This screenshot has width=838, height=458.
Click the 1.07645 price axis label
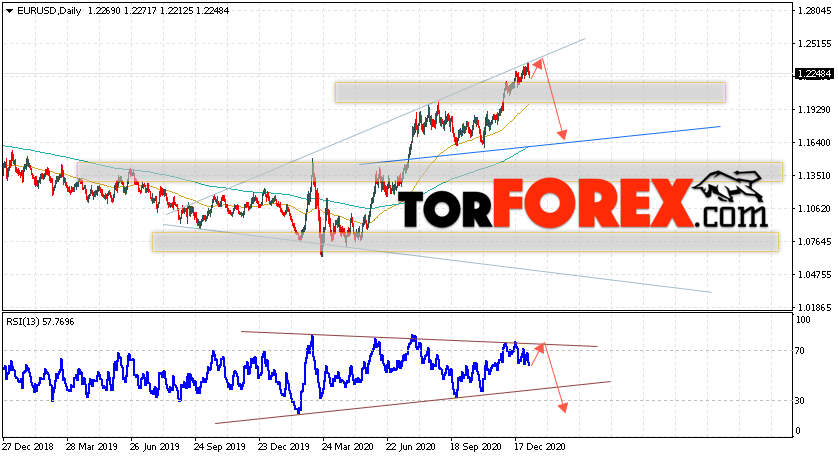(x=814, y=242)
